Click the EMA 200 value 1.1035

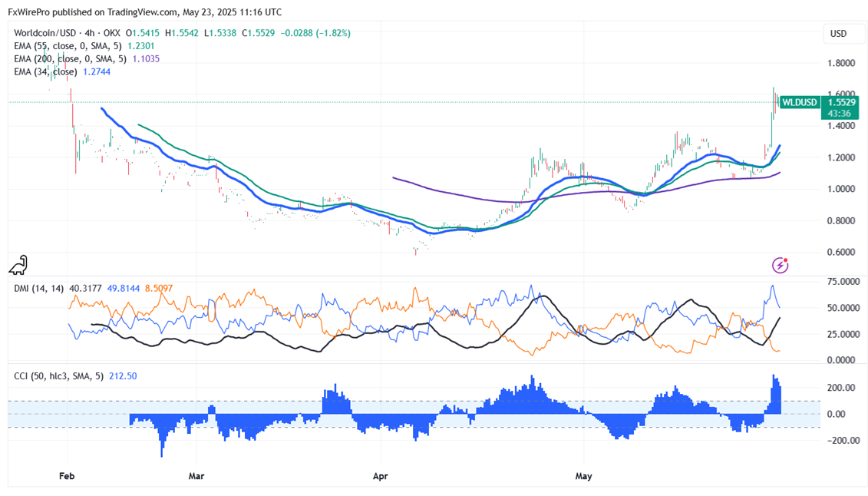point(146,58)
